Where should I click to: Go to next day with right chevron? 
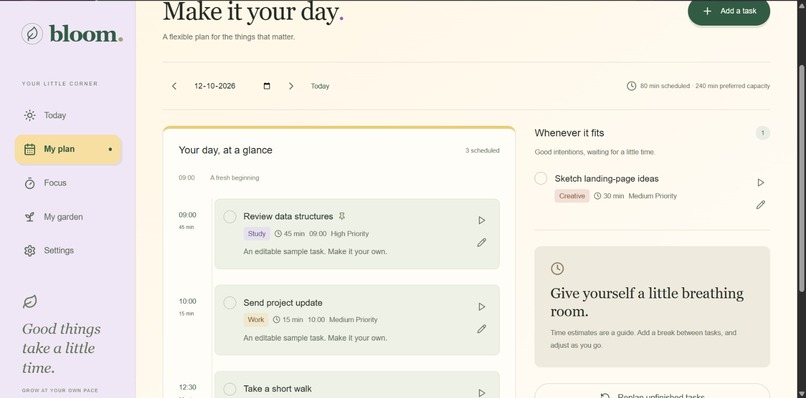point(291,86)
